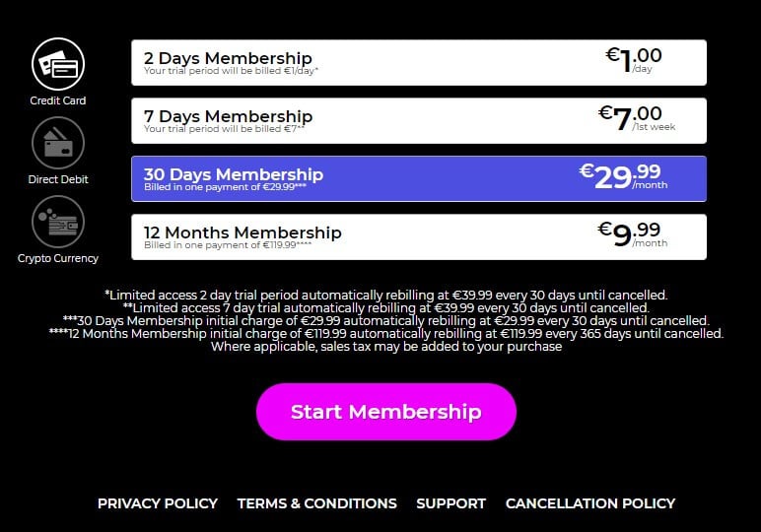Click the €9.99 per month price
Screen dimensions: 761x532
(x=632, y=234)
